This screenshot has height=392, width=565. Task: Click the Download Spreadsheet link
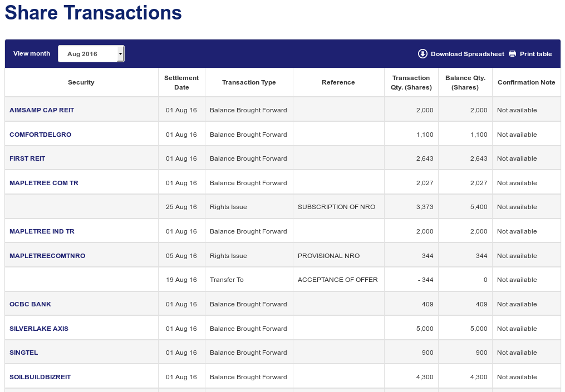(x=468, y=54)
